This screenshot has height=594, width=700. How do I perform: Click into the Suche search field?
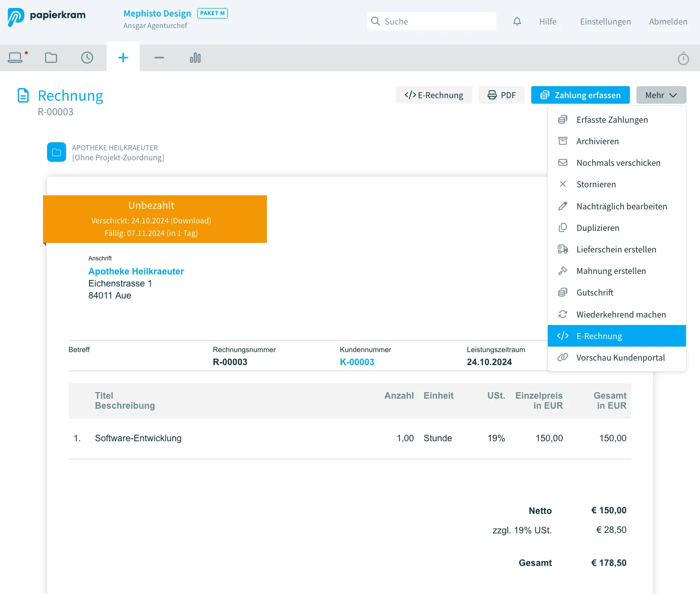(432, 21)
